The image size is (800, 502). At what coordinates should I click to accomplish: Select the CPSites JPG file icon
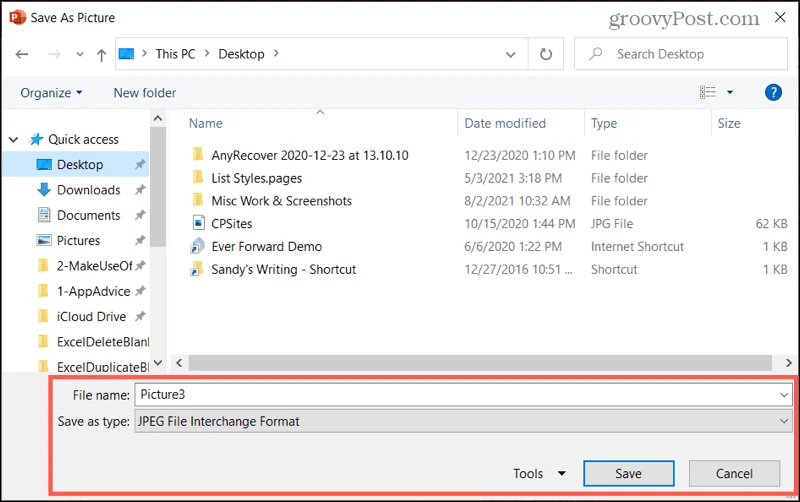click(x=198, y=223)
